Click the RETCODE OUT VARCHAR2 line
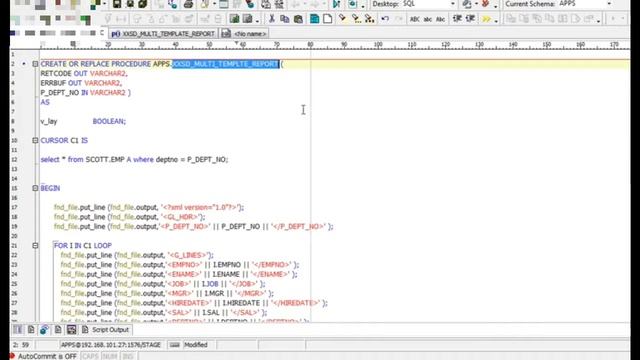Screen dimensions: 640x360 point(84,73)
